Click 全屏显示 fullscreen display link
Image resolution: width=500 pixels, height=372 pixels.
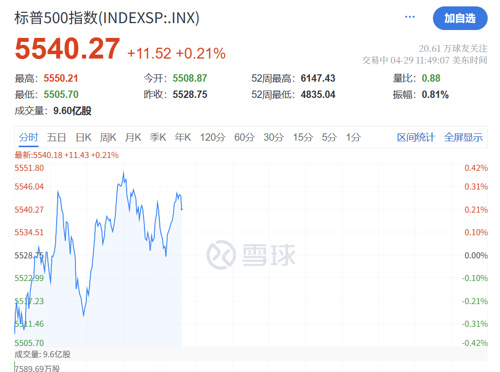click(463, 137)
